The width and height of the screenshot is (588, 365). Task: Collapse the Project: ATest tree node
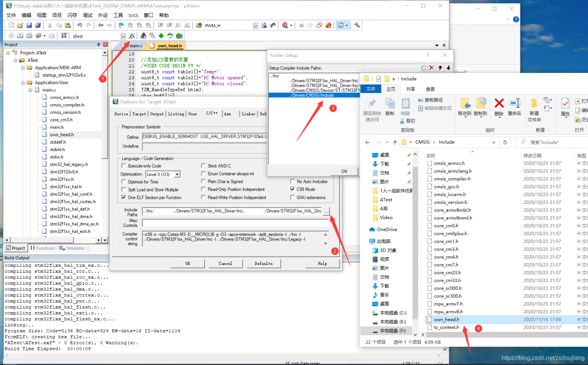pyautogui.click(x=8, y=53)
